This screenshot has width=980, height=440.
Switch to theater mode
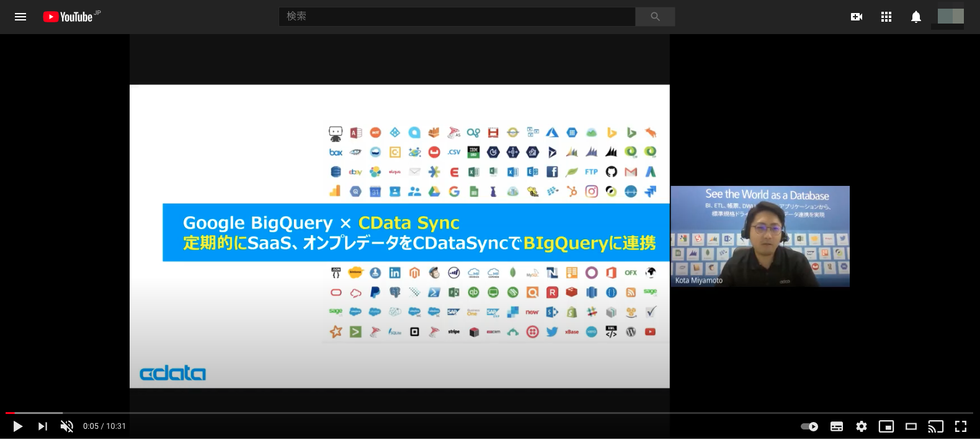point(911,426)
